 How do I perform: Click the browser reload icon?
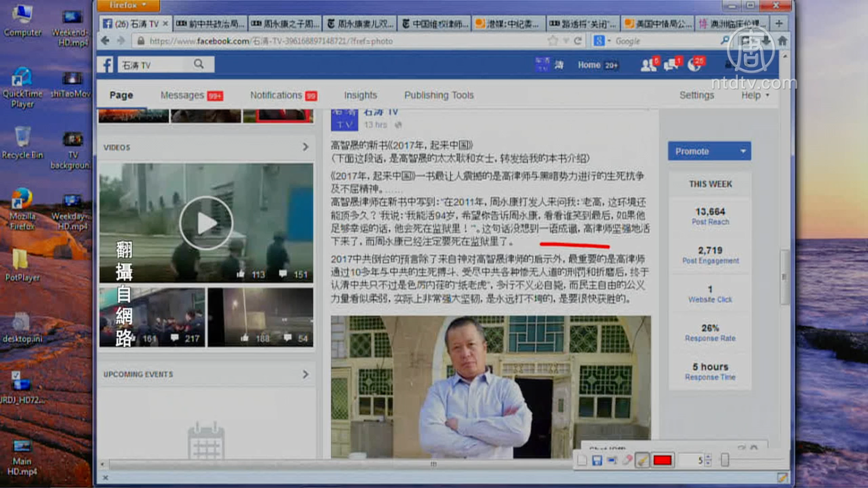(578, 41)
